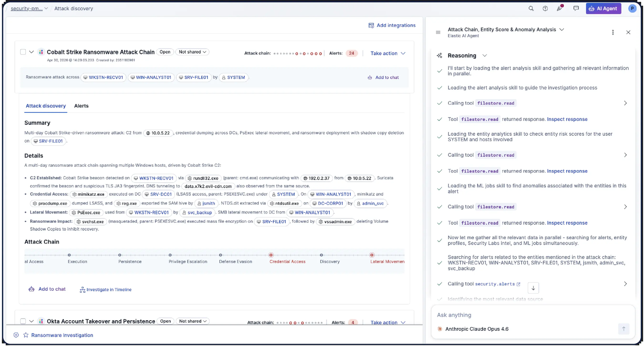Viewport: 644px width, 346px height.
Task: Click the star icon beside Ransomware Investigation
Action: [26, 335]
